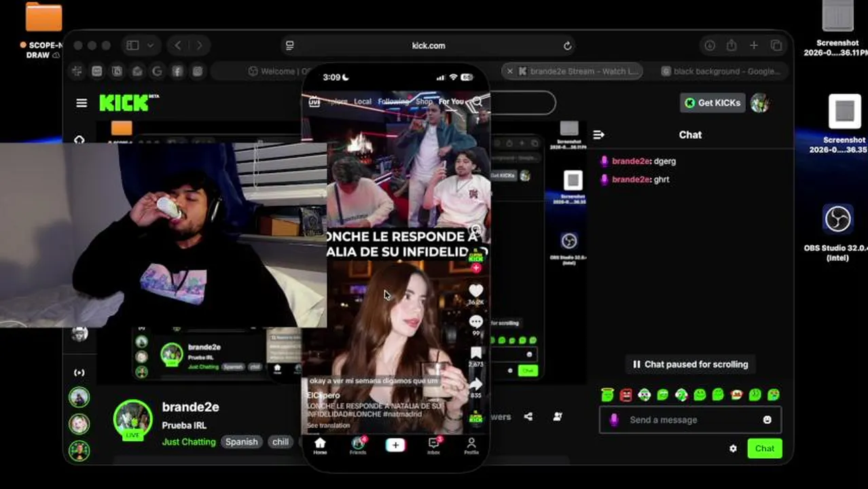
Task: Click the Get KICKs button
Action: [712, 103]
